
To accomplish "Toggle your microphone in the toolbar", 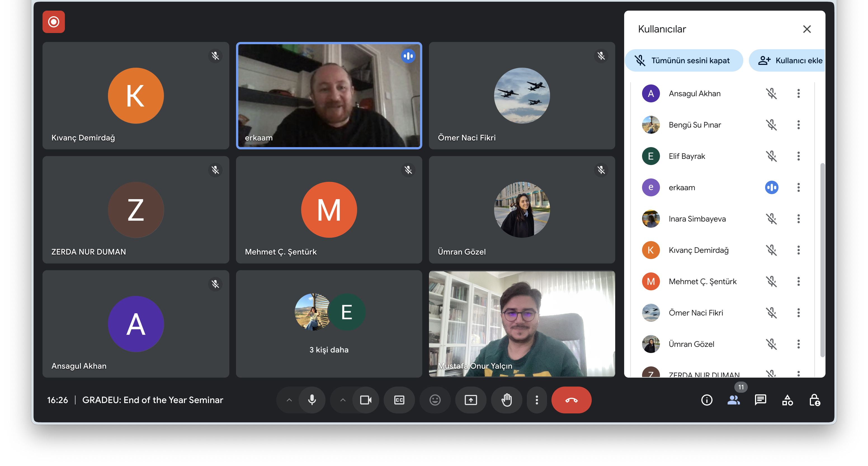I will point(312,400).
